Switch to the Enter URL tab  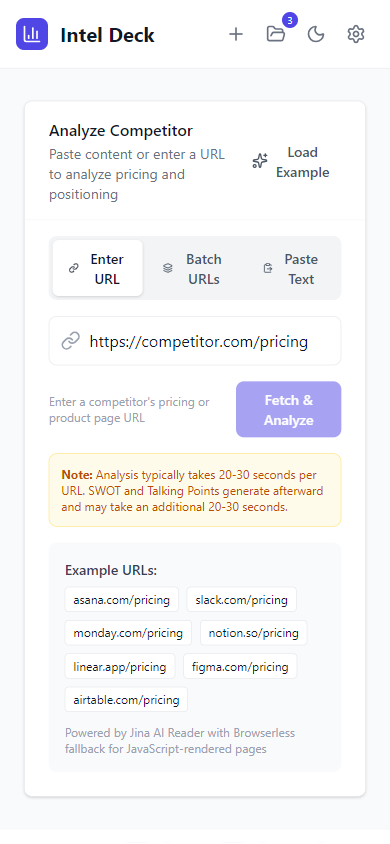98,268
